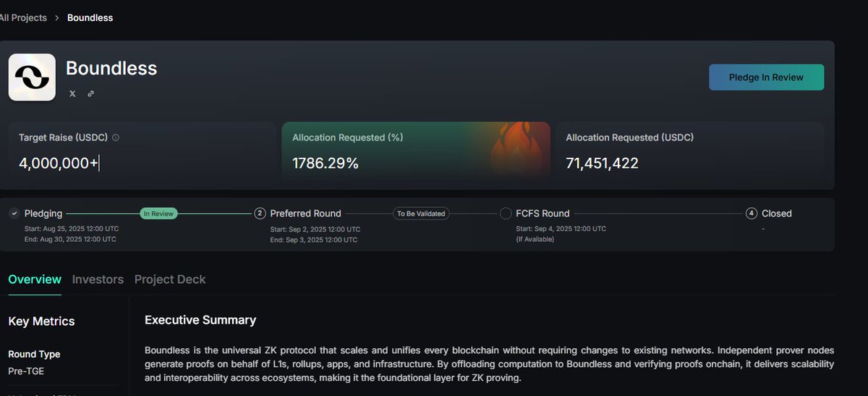Open the Boundless X (Twitter) profile icon
This screenshot has height=396, width=868.
pos(72,93)
